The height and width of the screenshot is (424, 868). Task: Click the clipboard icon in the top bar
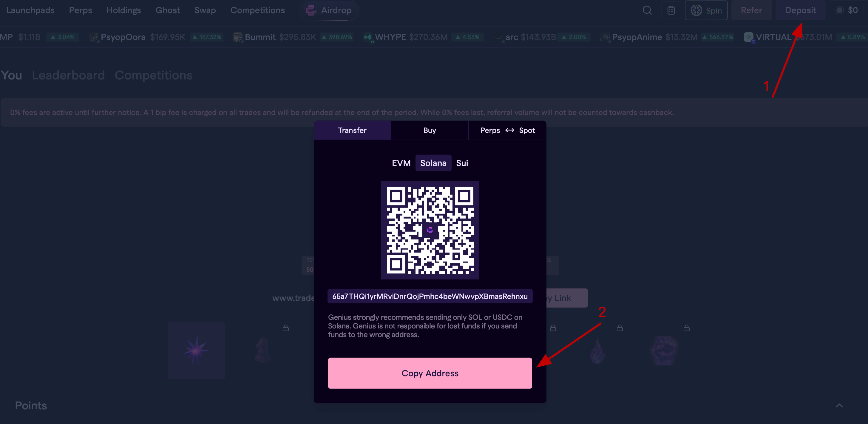pos(671,10)
